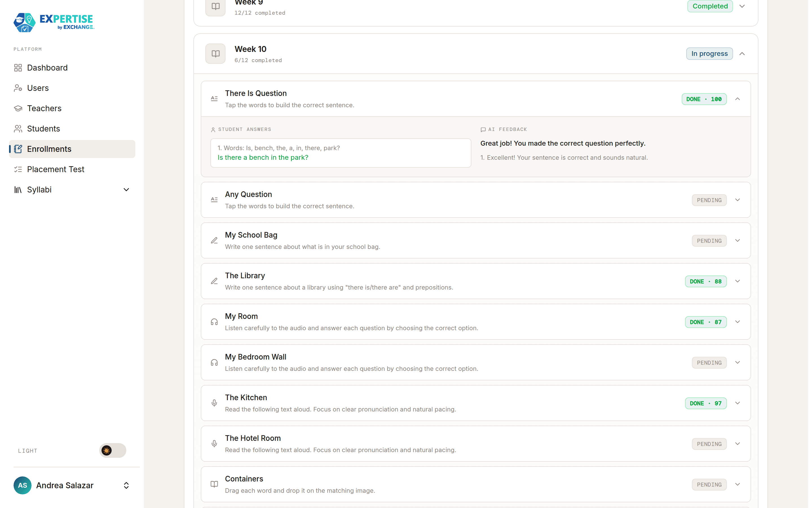The height and width of the screenshot is (508, 812).
Task: Toggle the Light theme switch
Action: coord(113,450)
